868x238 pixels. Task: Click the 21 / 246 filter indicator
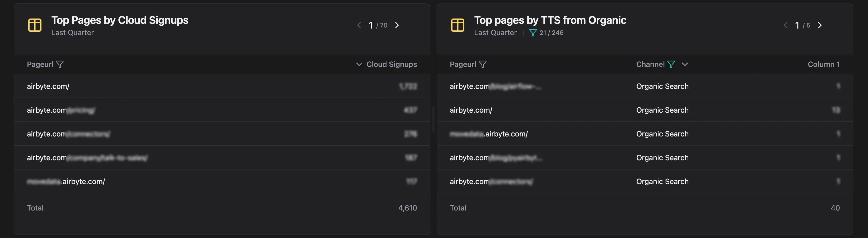coord(546,33)
